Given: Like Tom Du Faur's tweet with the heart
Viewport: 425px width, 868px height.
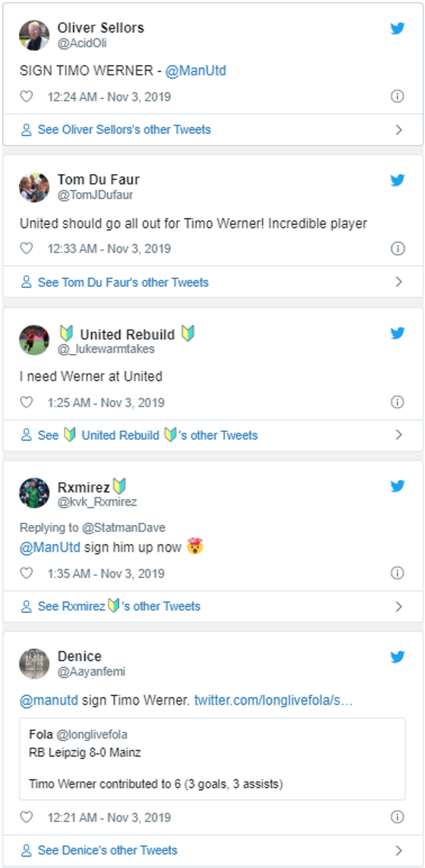Looking at the screenshot, I should 27,249.
